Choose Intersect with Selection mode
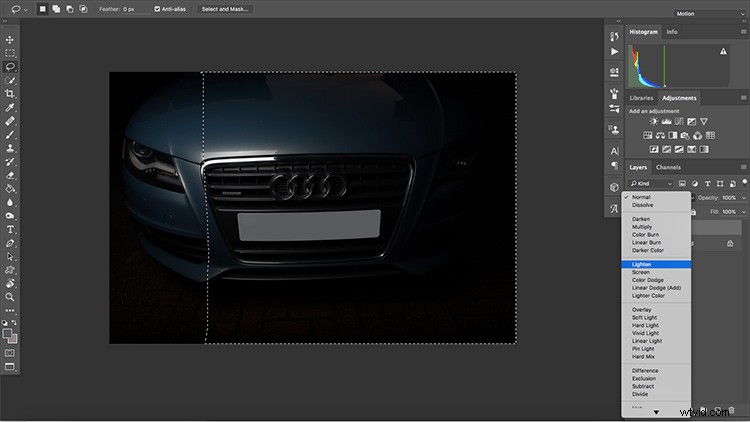The height and width of the screenshot is (422, 750). pyautogui.click(x=83, y=9)
